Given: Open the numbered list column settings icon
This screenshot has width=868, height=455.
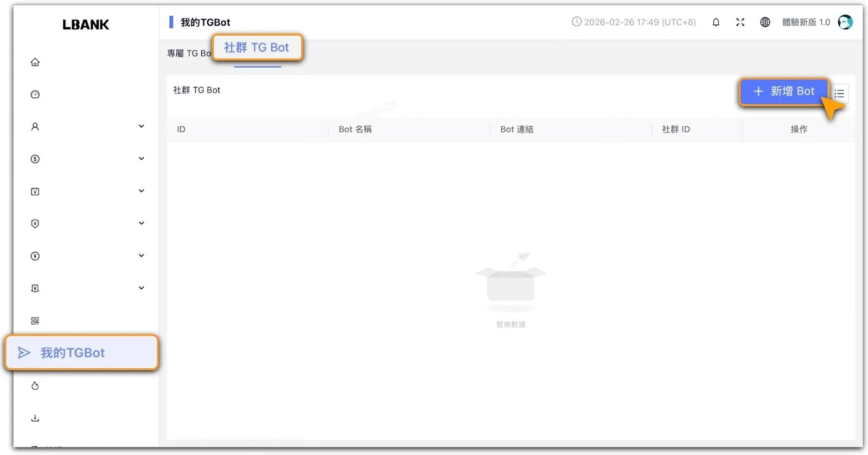Looking at the screenshot, I should [839, 94].
